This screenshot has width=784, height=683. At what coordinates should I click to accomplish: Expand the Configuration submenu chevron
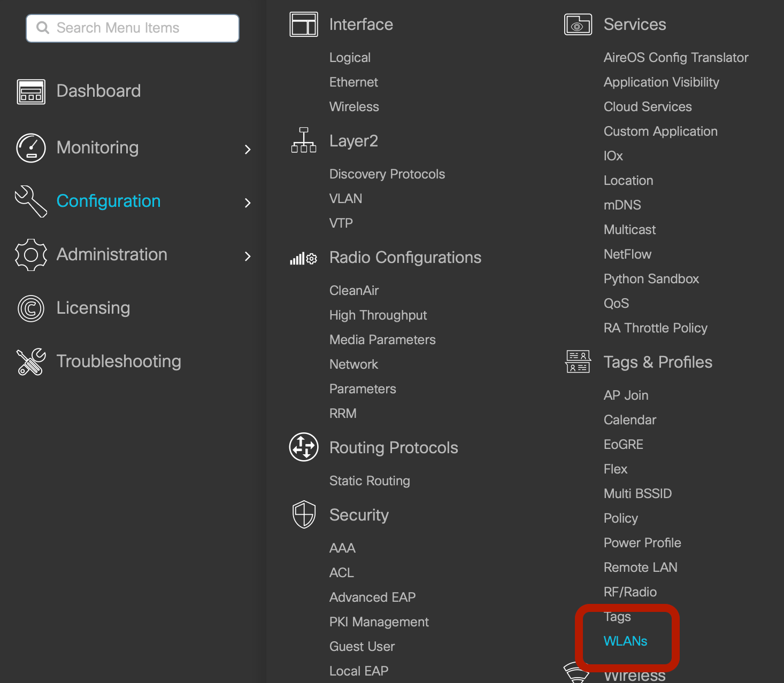(x=248, y=203)
